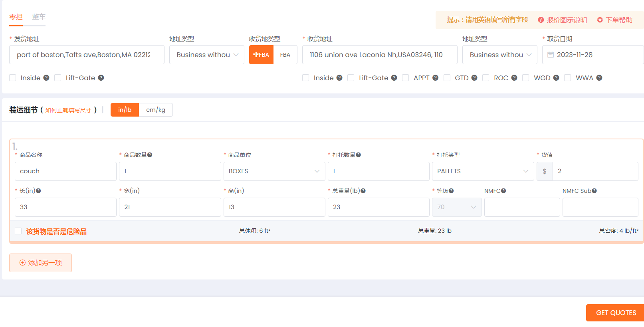Expand the 打托类型 PALLETS dropdown

(x=482, y=171)
